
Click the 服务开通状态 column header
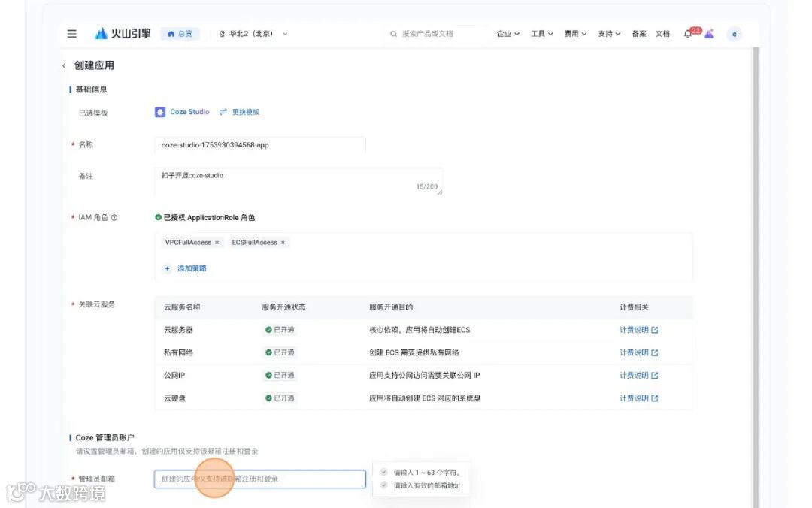click(283, 307)
